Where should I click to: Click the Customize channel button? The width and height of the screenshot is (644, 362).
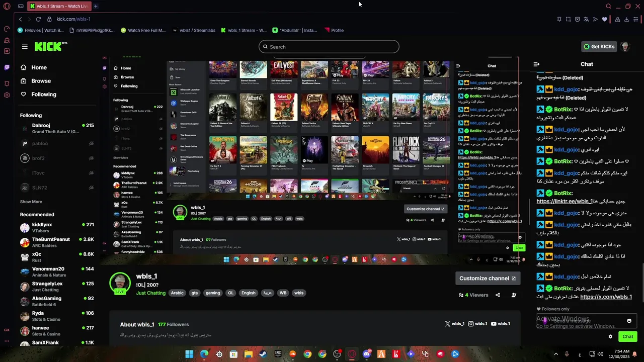pyautogui.click(x=488, y=278)
